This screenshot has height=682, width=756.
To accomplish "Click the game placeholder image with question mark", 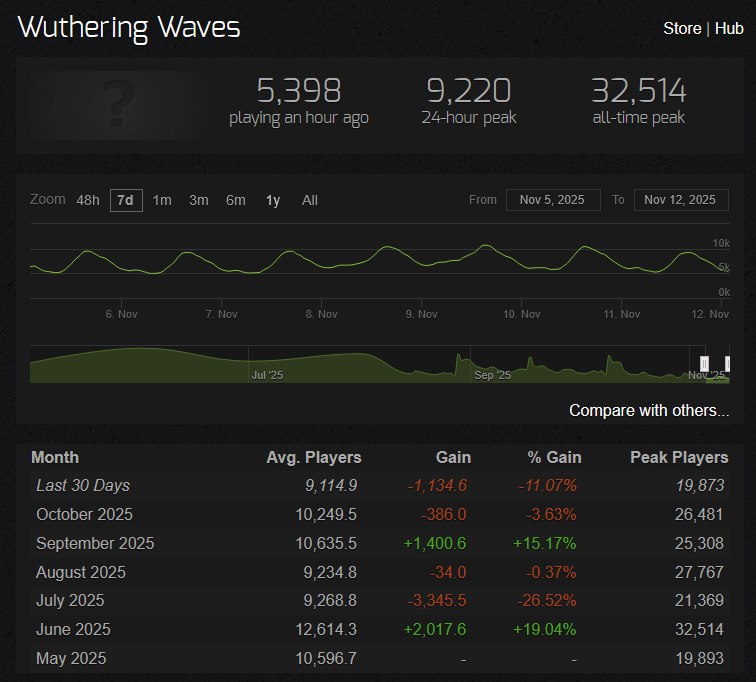I will click(x=120, y=105).
